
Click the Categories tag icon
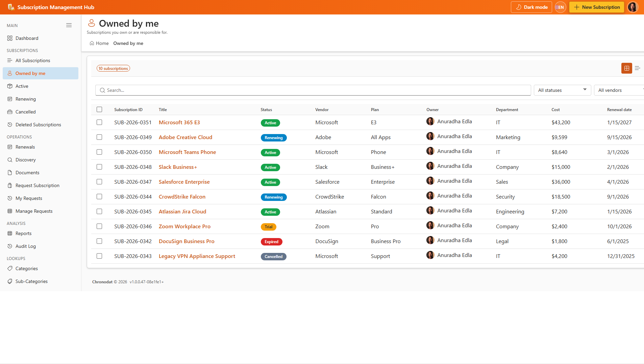[10, 268]
